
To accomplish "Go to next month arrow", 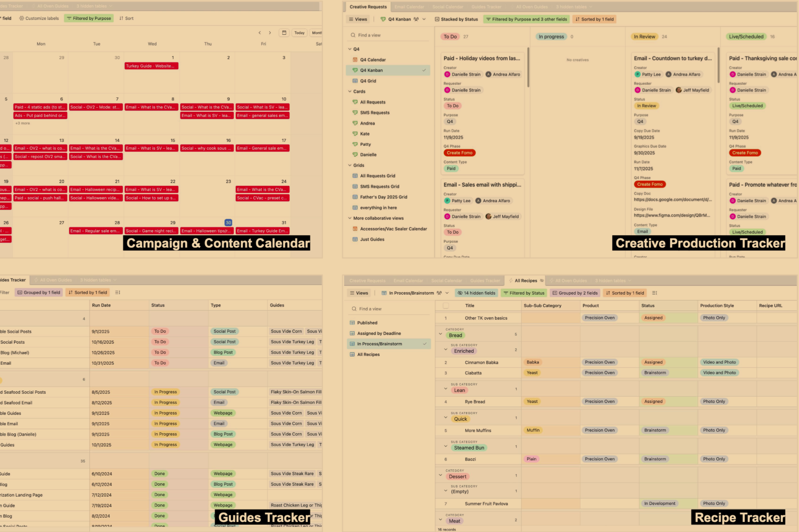I will pos(270,33).
